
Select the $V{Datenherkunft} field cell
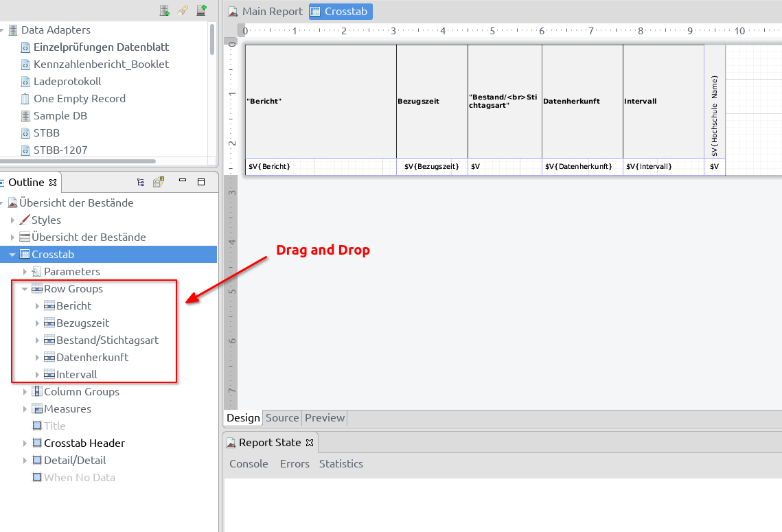click(x=582, y=167)
